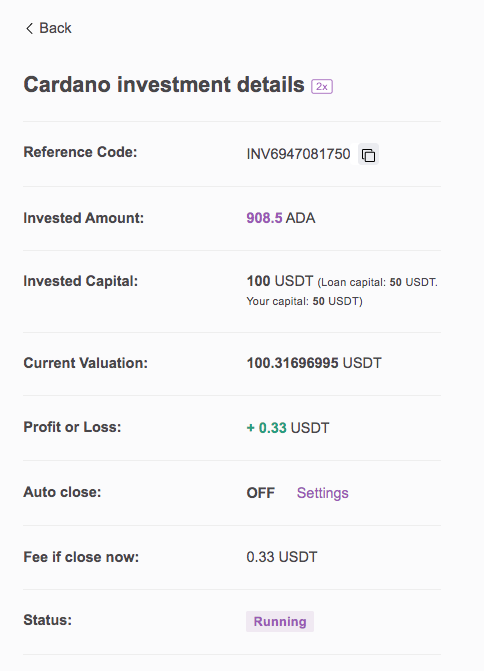Click the current valuation 100.31696995 USDT
Image resolution: width=484 pixels, height=671 pixels.
[314, 363]
